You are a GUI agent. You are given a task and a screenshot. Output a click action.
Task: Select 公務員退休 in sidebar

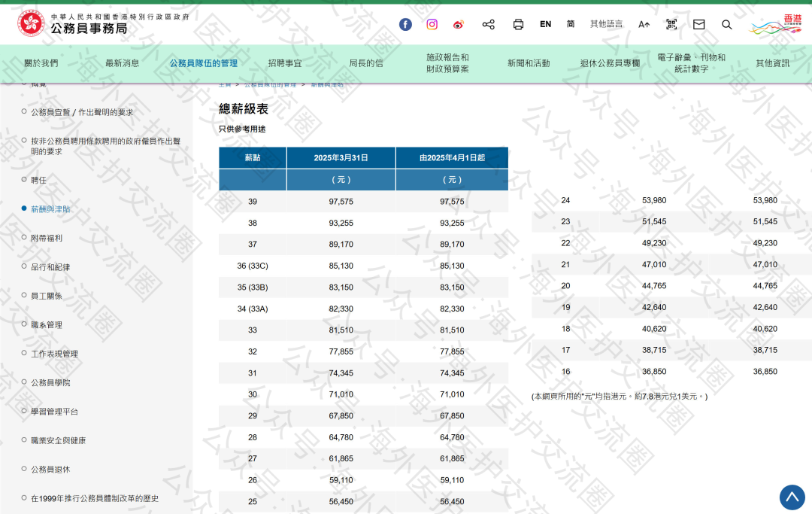(50, 470)
